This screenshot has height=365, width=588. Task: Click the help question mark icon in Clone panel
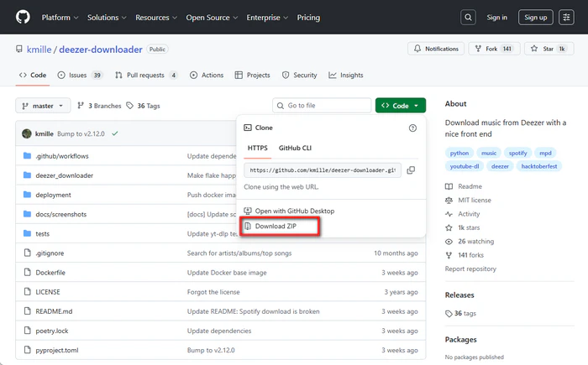pyautogui.click(x=412, y=128)
